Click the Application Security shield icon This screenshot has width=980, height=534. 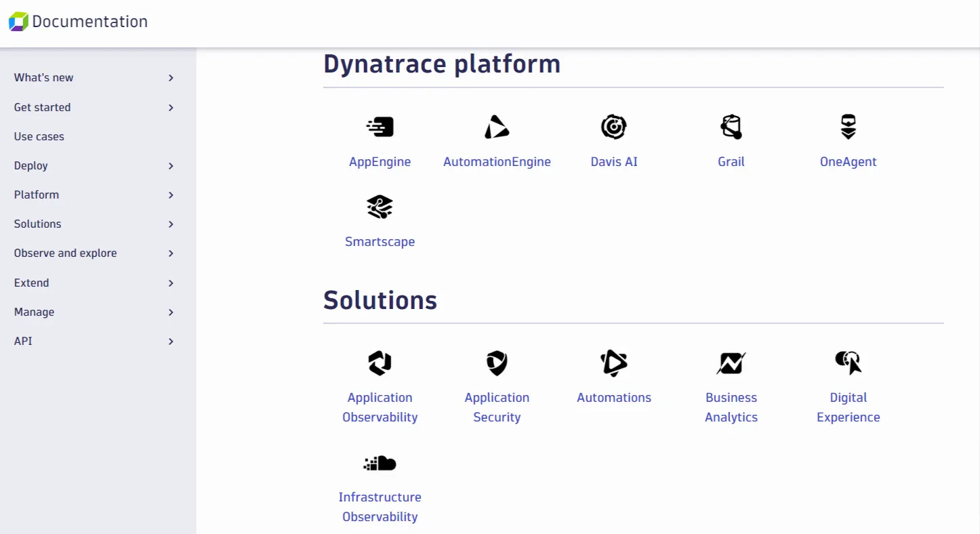(x=497, y=363)
